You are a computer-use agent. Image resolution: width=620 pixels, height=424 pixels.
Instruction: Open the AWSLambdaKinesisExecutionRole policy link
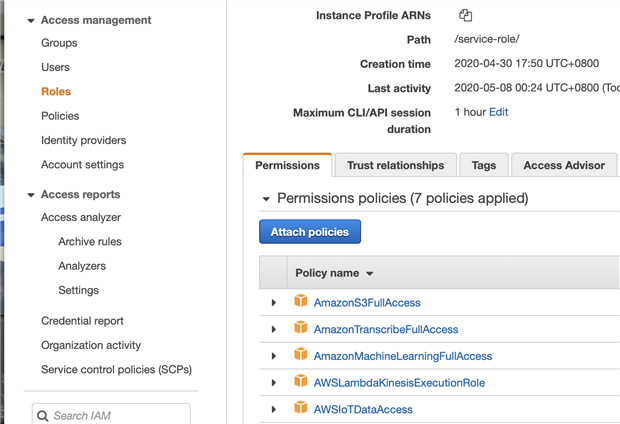(399, 383)
